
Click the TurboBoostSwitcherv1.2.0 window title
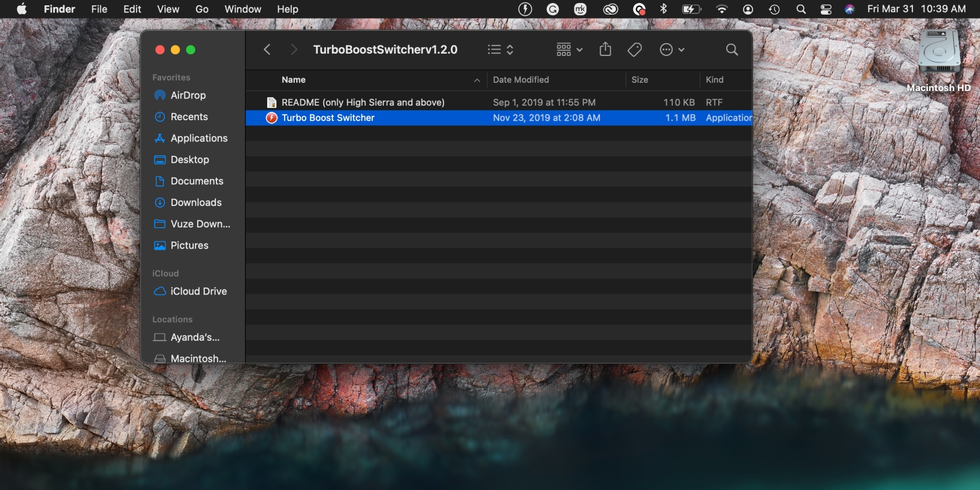pyautogui.click(x=385, y=50)
